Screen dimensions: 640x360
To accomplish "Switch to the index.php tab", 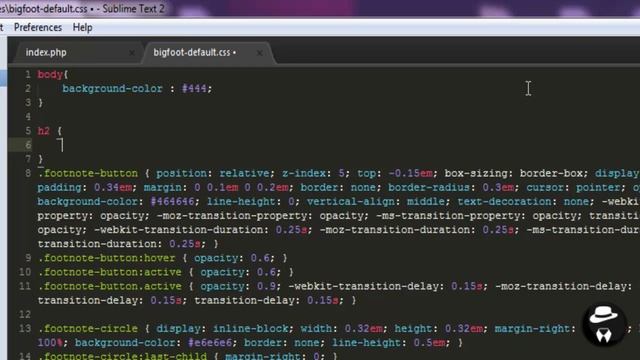I will pos(46,52).
